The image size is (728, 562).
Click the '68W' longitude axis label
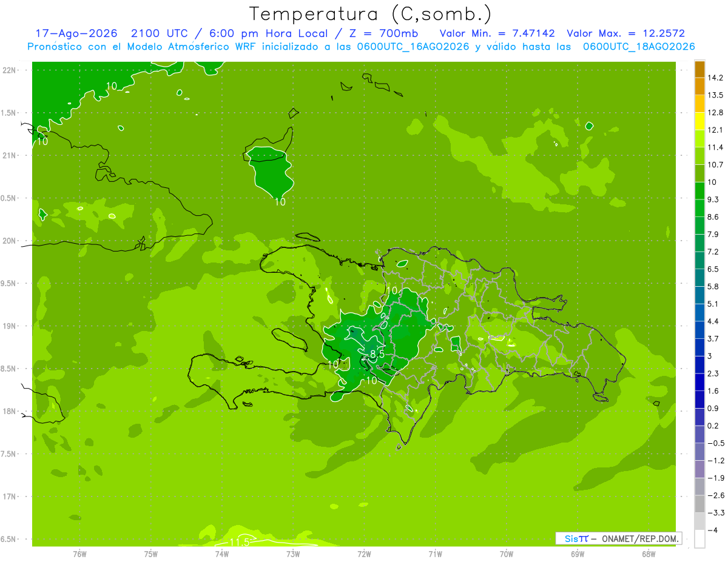pos(649,554)
